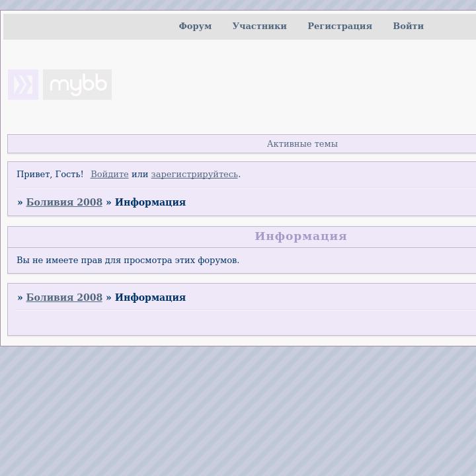Open the Форум menu item

point(195,26)
